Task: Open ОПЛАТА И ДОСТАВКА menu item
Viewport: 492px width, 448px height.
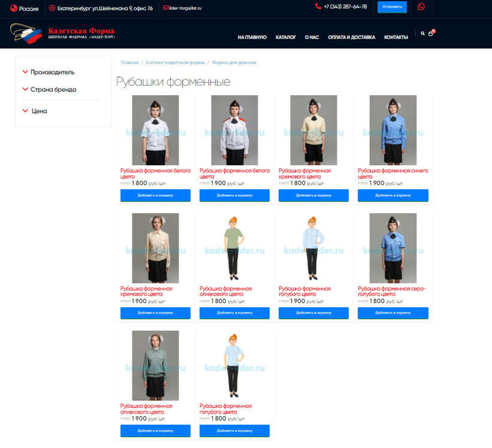Action: point(351,37)
